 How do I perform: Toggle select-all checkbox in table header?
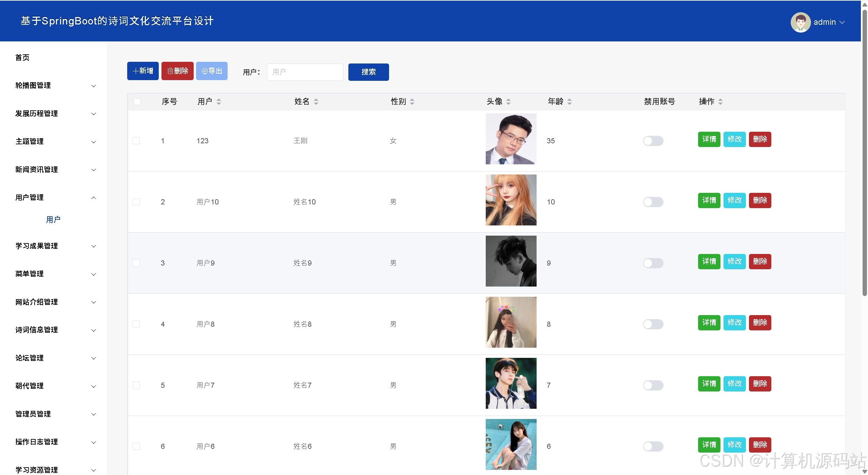137,102
